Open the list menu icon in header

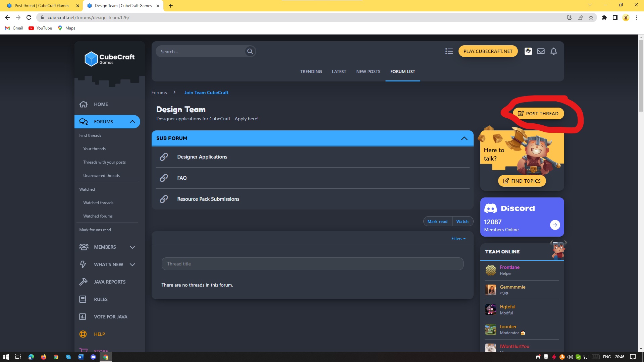click(x=449, y=51)
